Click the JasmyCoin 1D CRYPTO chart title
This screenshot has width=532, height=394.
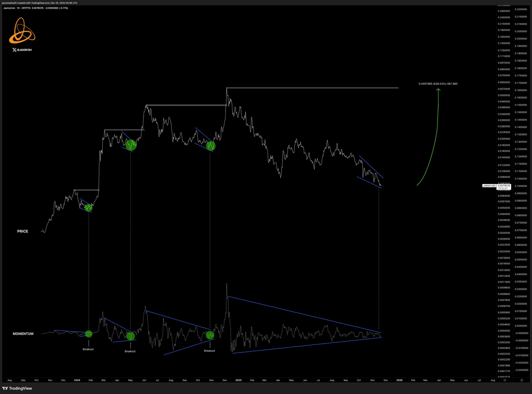17,8
